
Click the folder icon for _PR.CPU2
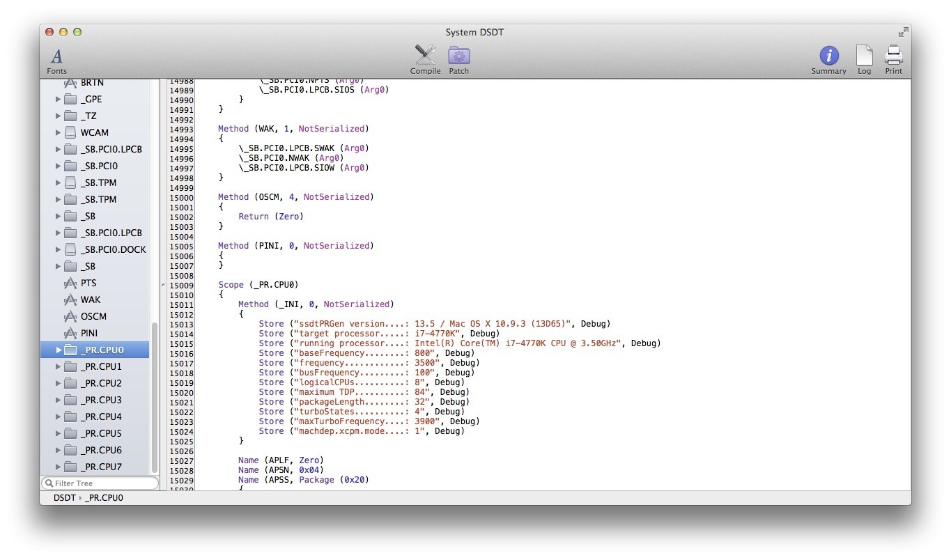pos(70,384)
